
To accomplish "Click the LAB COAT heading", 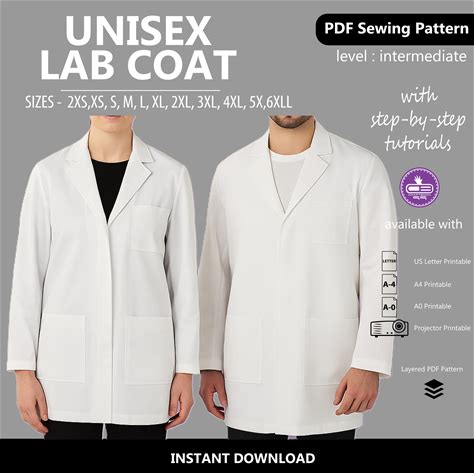I will [139, 64].
